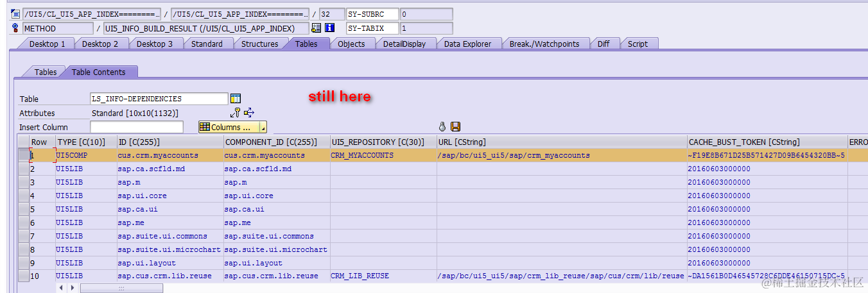Click ID cell sap.cus.crm.lib.reuse
Viewport: 868px width, 293px height.
pyautogui.click(x=169, y=276)
